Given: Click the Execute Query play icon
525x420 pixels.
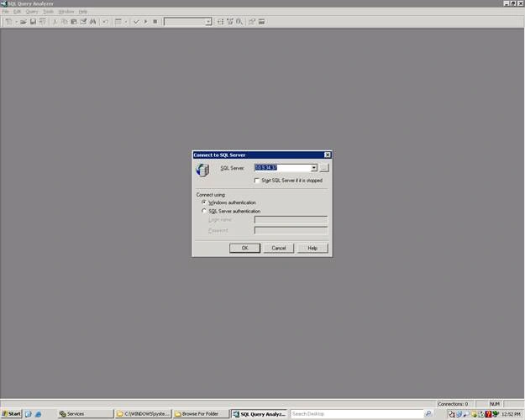Looking at the screenshot, I should (145, 22).
